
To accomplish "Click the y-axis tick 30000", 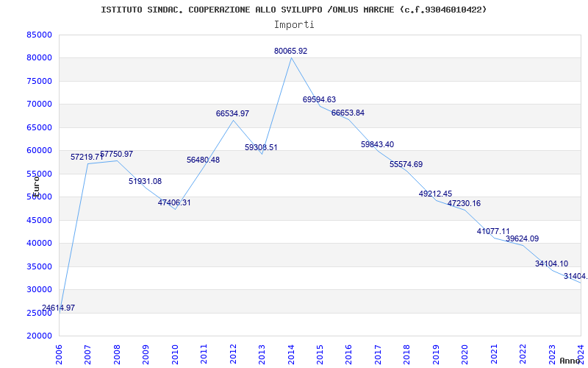I will click(39, 289).
